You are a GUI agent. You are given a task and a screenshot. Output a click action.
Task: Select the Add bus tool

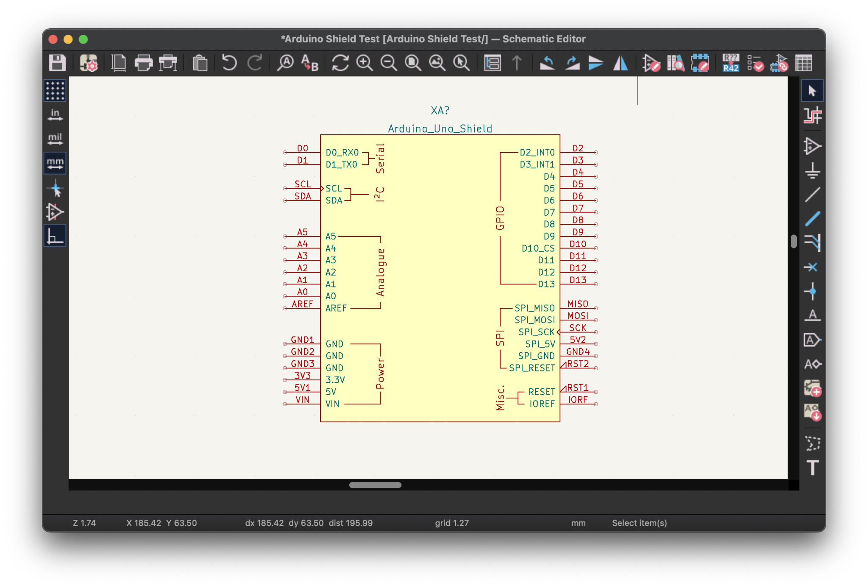pos(812,219)
